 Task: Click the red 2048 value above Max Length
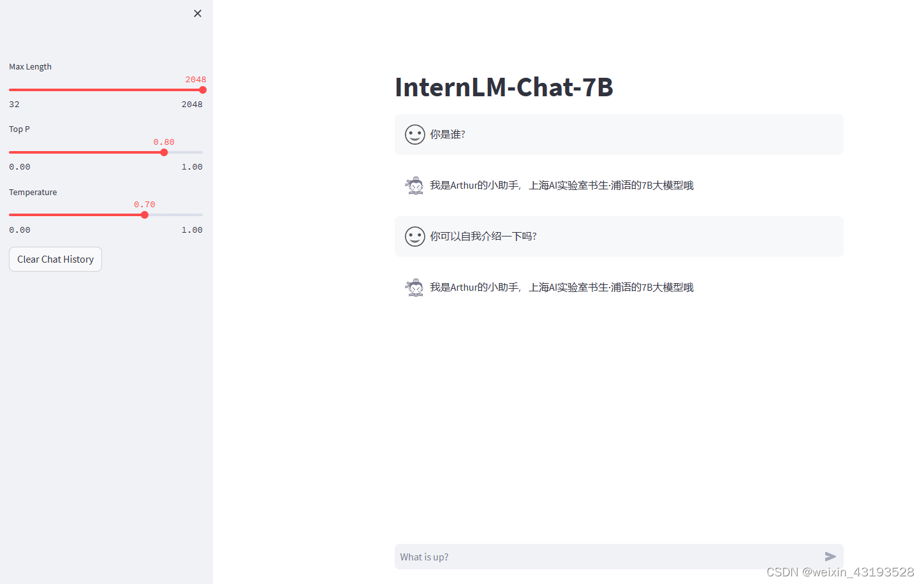pyautogui.click(x=196, y=80)
